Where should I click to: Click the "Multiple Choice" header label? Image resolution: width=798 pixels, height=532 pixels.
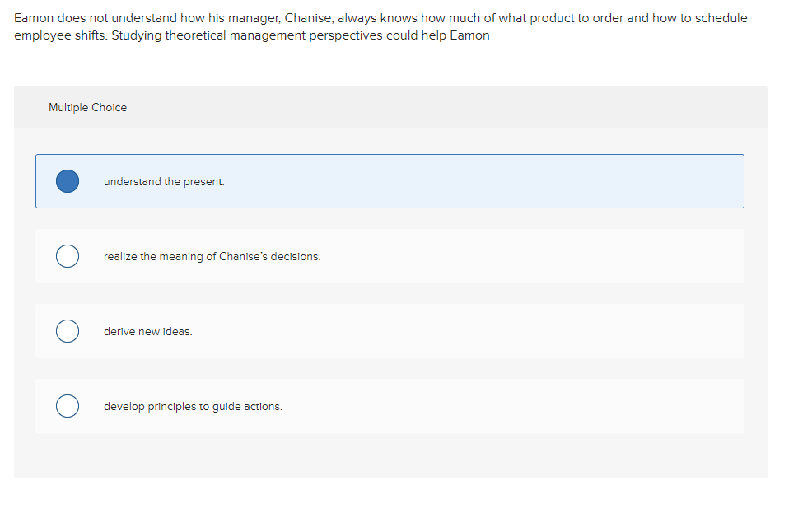coord(87,107)
